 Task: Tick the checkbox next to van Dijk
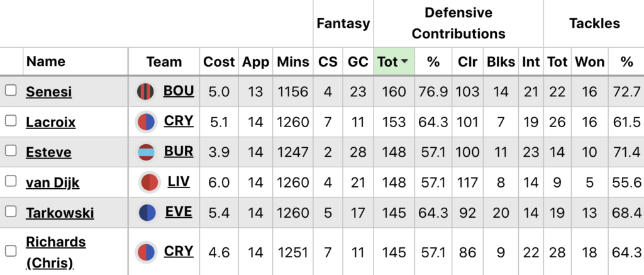[11, 182]
